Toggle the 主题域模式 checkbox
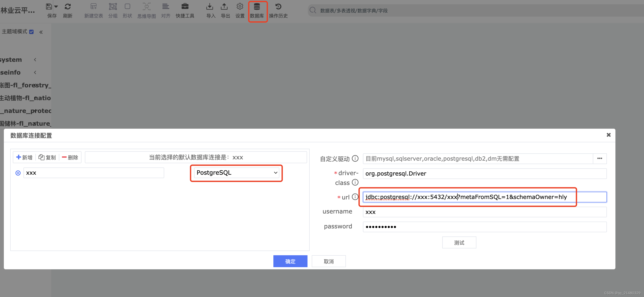This screenshot has height=297, width=644. (31, 32)
